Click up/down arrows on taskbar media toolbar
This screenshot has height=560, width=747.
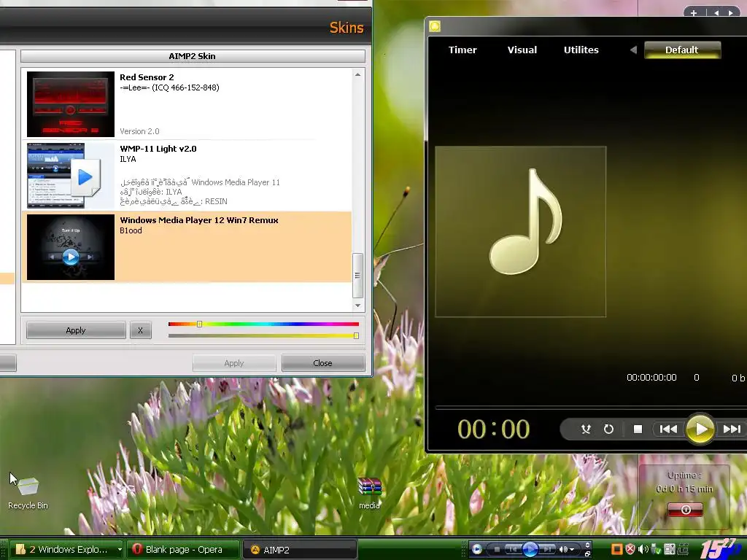tap(587, 545)
